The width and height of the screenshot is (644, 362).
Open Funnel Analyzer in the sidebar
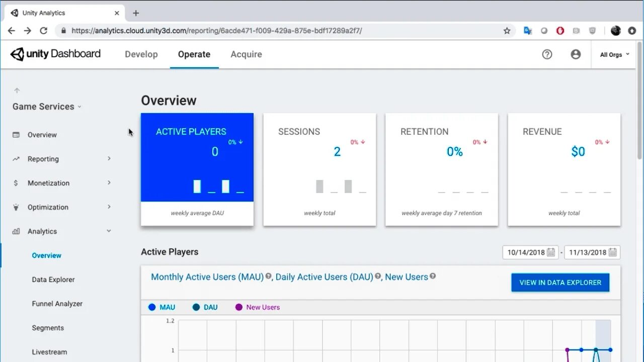tap(57, 304)
